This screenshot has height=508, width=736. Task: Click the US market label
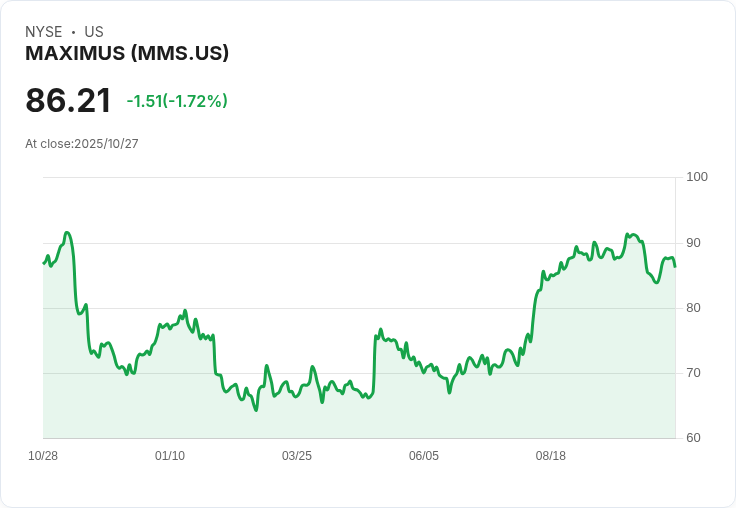[x=94, y=32]
